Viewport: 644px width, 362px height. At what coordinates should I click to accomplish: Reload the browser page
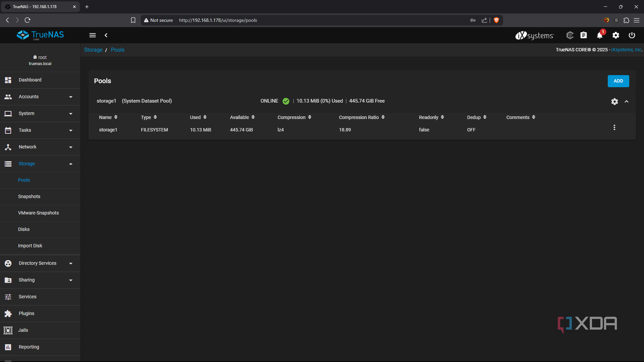pyautogui.click(x=27, y=20)
